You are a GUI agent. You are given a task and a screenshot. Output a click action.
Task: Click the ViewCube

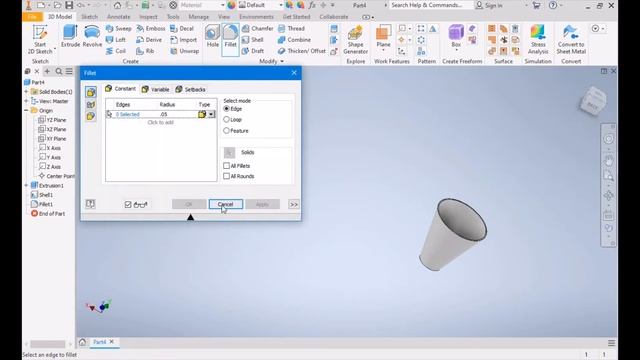(593, 101)
